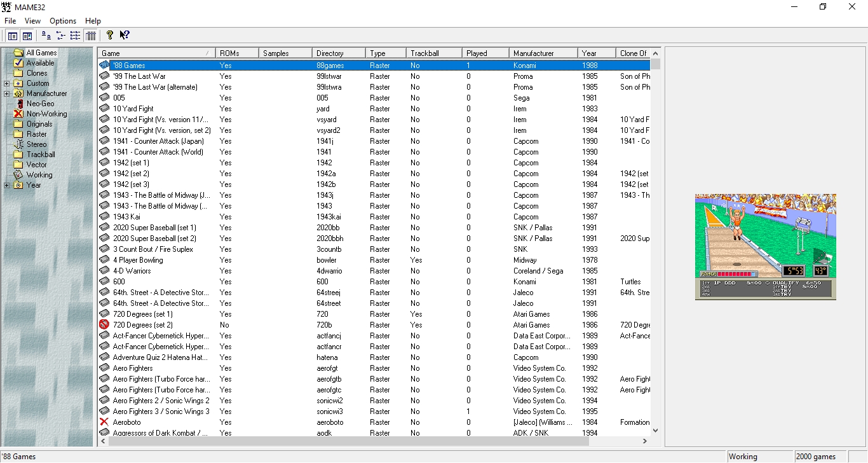Click the Stereo speaker icon
The height and width of the screenshot is (463, 868).
[18, 144]
